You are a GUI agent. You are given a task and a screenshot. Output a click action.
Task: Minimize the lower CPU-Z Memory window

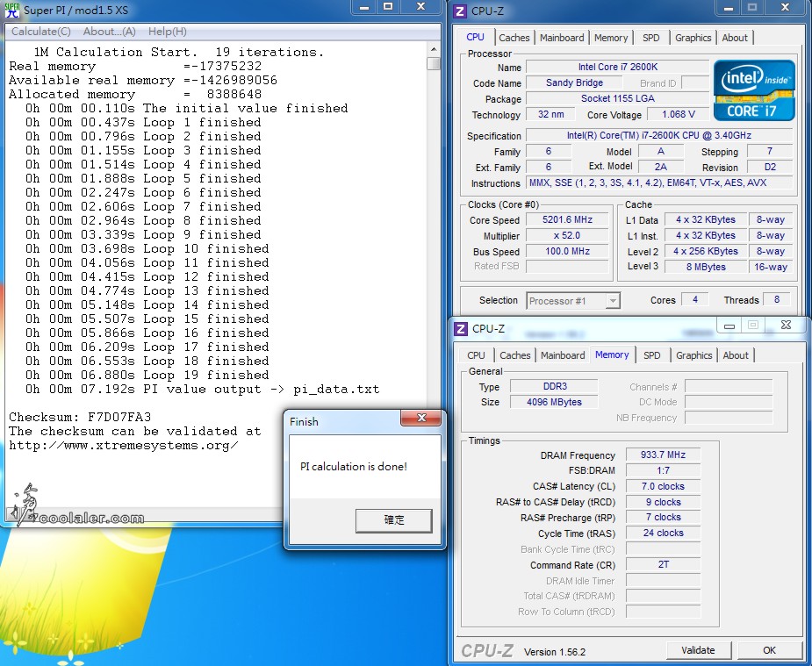[x=729, y=326]
